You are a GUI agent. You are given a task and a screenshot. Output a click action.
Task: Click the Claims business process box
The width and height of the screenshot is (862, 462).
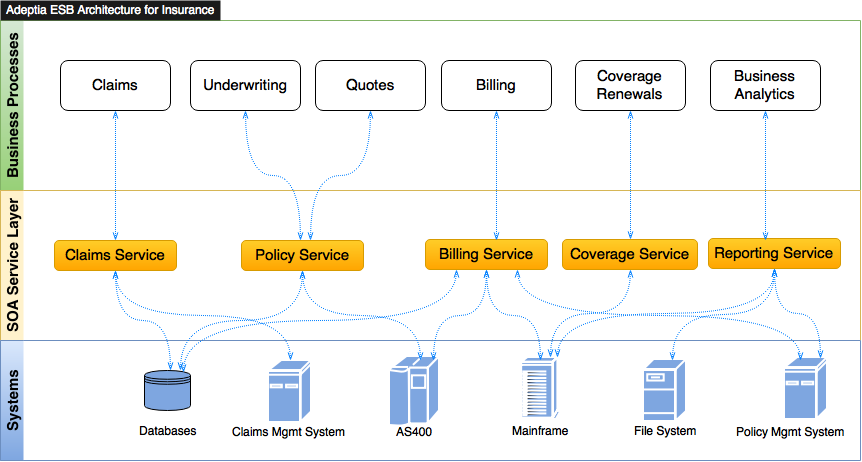click(115, 85)
